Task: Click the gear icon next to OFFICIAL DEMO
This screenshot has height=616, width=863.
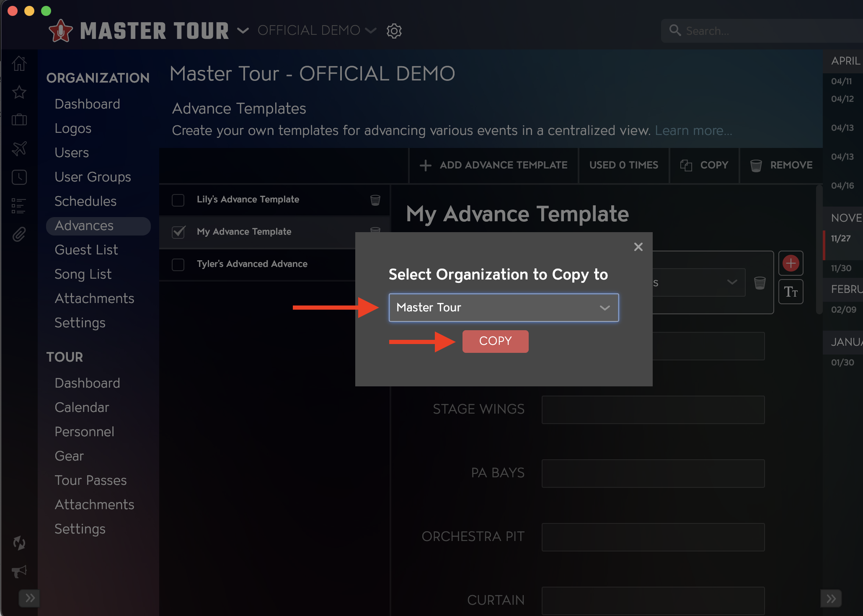Action: (394, 31)
